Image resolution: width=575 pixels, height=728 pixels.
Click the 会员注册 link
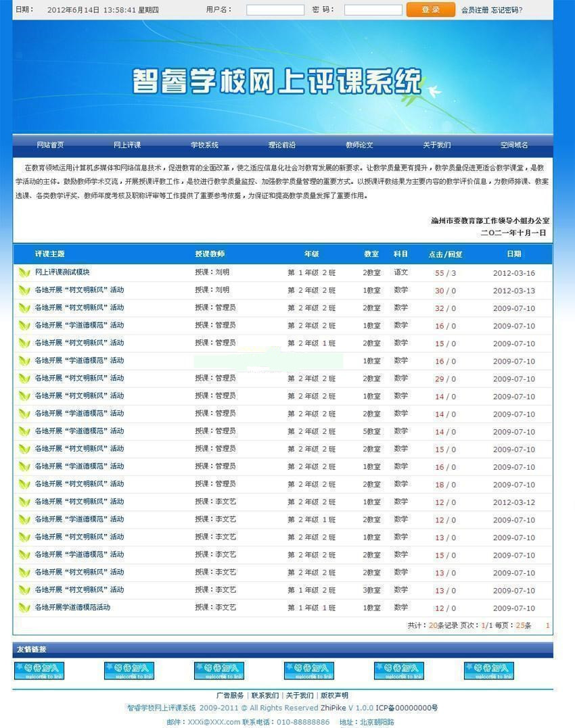pyautogui.click(x=475, y=10)
